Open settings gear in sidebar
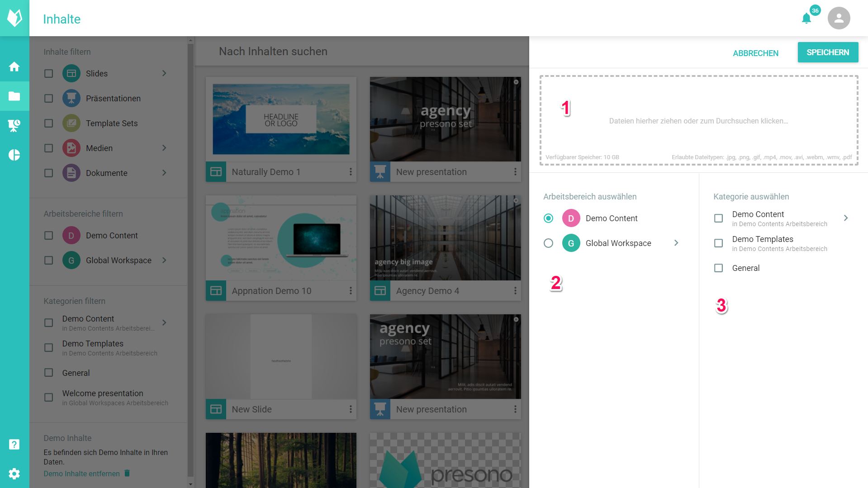 tap(14, 474)
